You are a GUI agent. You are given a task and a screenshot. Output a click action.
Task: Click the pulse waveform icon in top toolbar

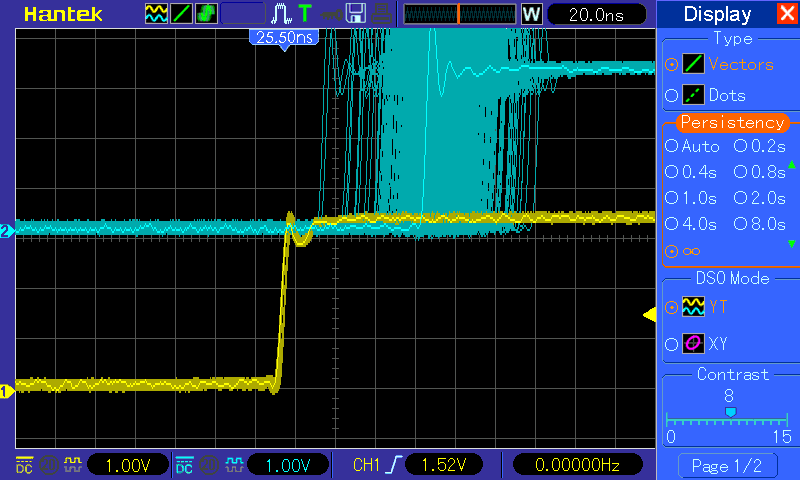pyautogui.click(x=281, y=14)
